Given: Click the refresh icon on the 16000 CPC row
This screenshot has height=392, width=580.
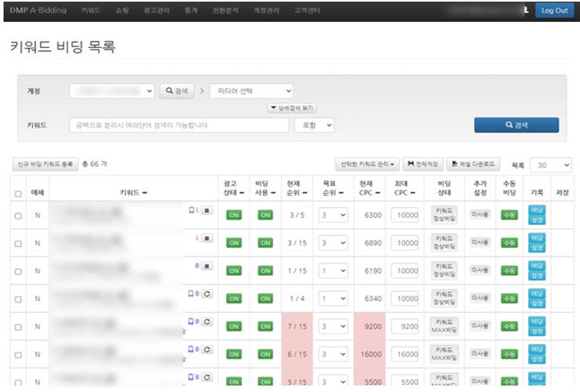Looking at the screenshot, I should coord(206,350).
